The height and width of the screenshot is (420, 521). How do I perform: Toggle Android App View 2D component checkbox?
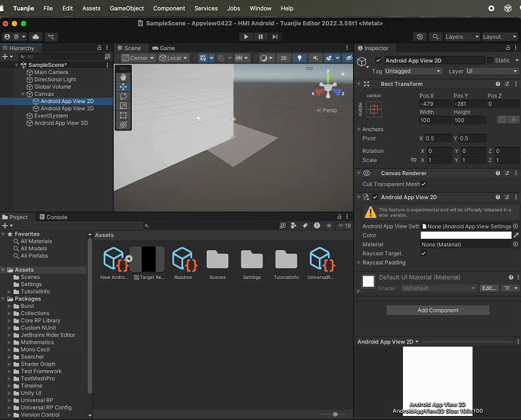[375, 197]
